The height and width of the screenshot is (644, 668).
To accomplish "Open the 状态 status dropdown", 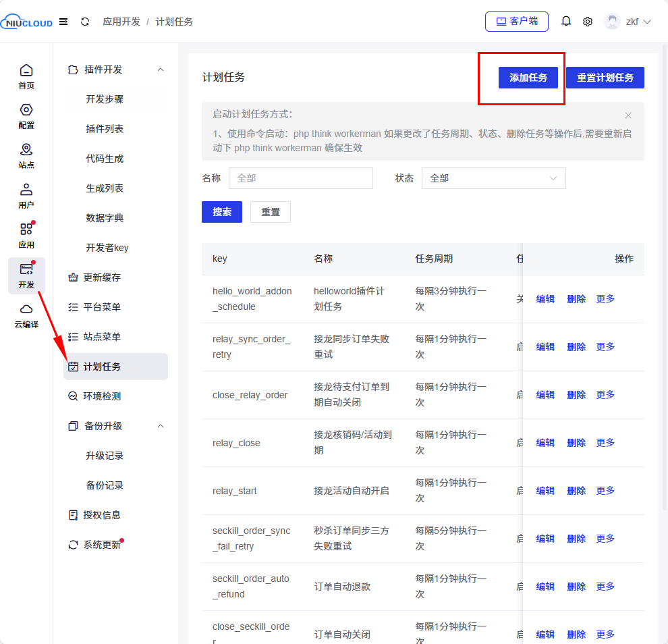I will [493, 178].
